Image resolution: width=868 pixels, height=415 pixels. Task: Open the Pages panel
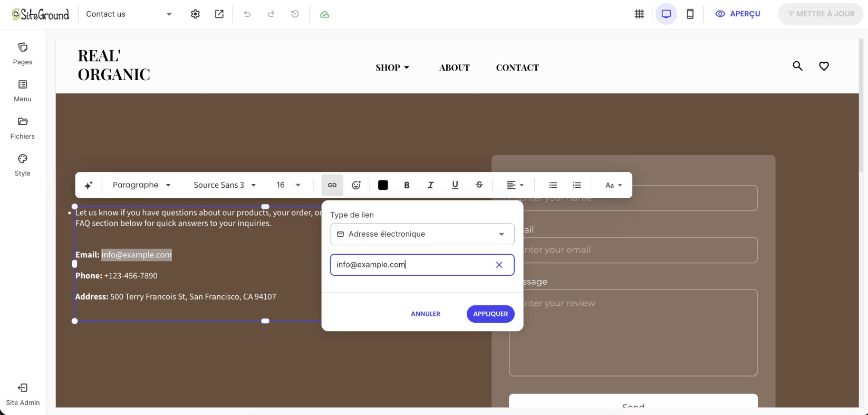[x=23, y=54]
